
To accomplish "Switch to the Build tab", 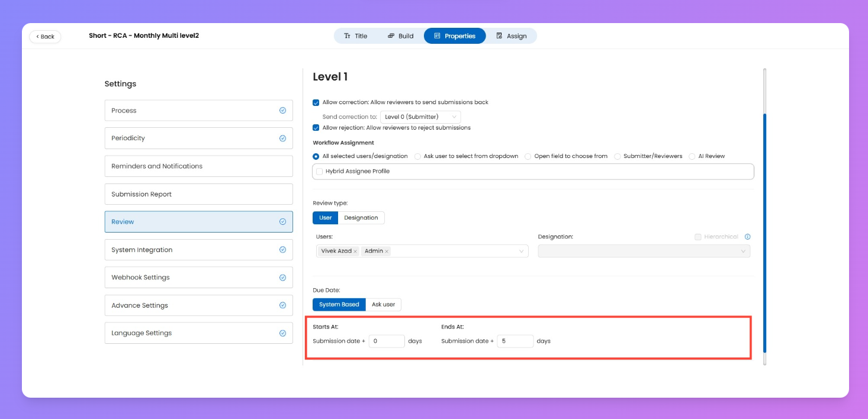I will tap(401, 36).
